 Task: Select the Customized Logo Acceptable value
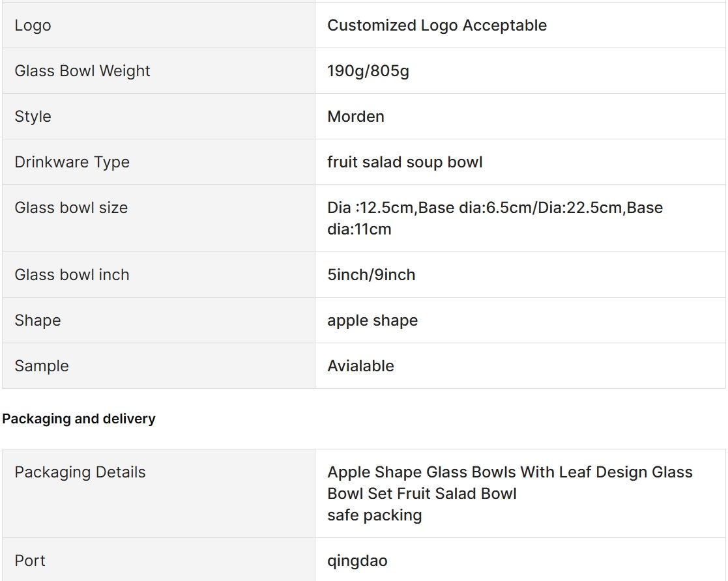[437, 25]
